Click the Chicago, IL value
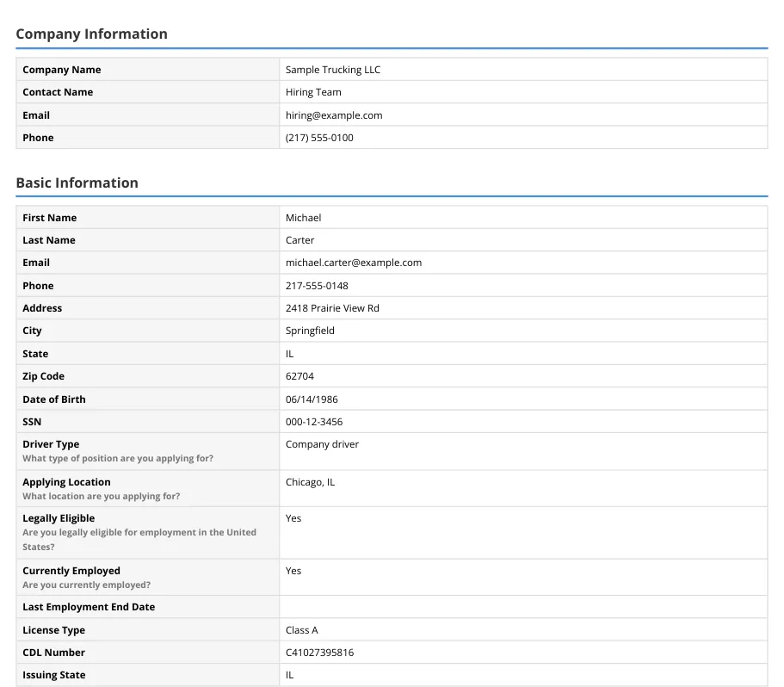Viewport: 784px width, 687px height. [310, 482]
